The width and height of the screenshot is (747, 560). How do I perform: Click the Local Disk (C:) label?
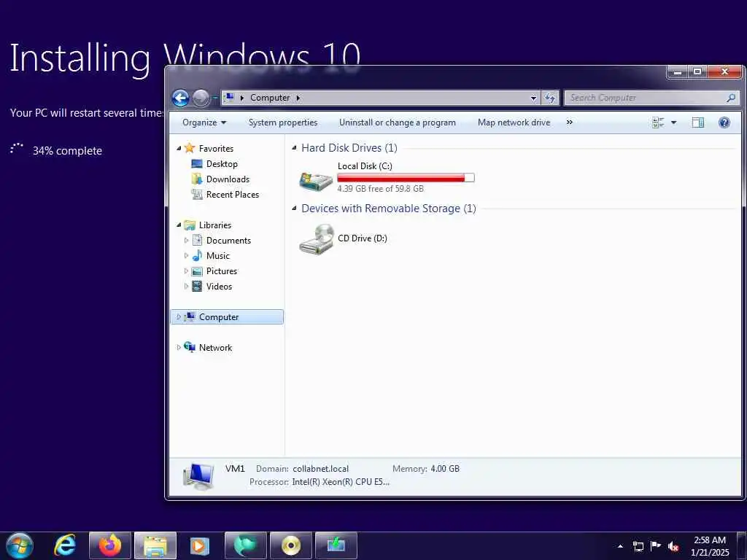point(365,166)
